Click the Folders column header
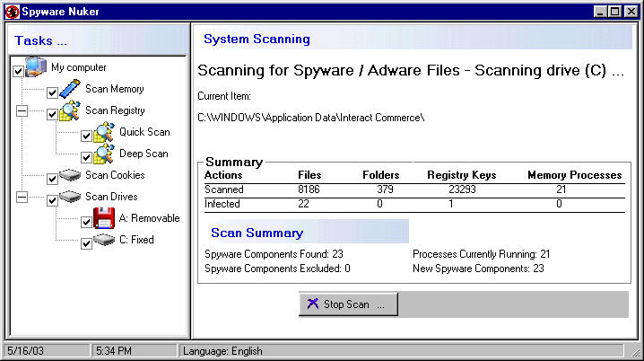This screenshot has width=644, height=361. point(380,175)
